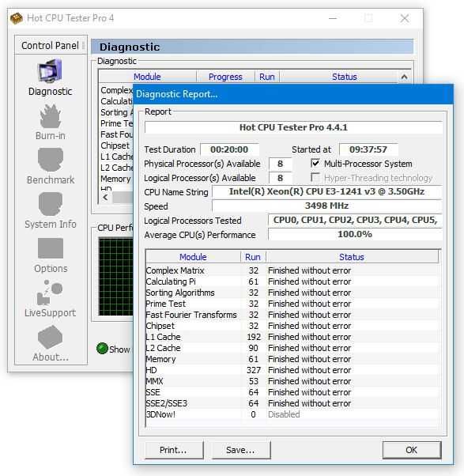Select the MMX row in report
This screenshot has height=476, width=464.
coord(292,381)
